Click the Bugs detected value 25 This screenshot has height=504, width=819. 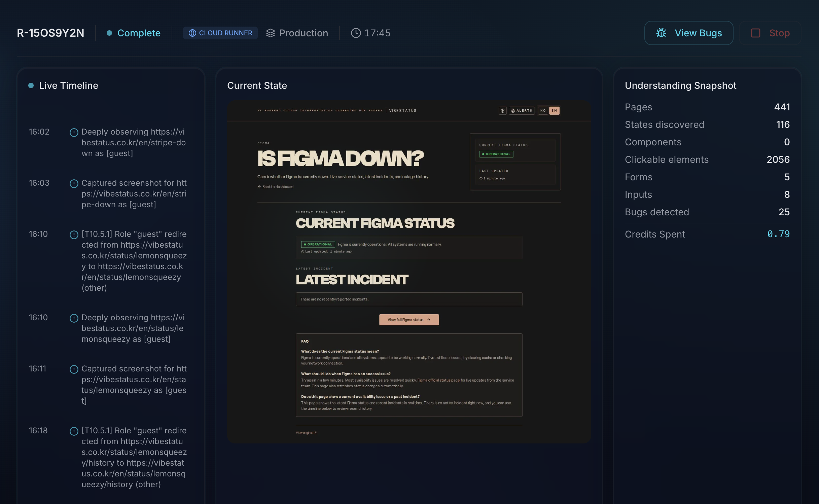pos(784,212)
